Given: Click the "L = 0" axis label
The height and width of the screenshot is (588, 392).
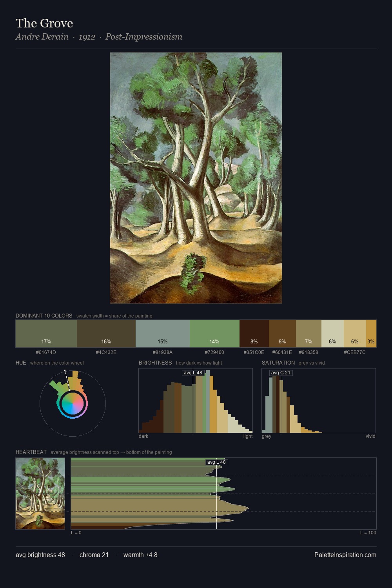Looking at the screenshot, I should [76, 533].
